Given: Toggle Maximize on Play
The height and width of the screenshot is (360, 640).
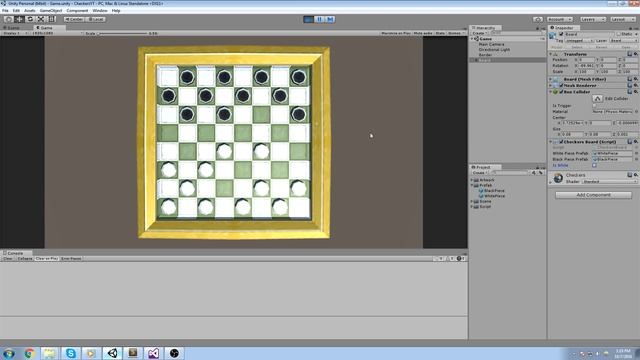Looking at the screenshot, I should click(396, 33).
